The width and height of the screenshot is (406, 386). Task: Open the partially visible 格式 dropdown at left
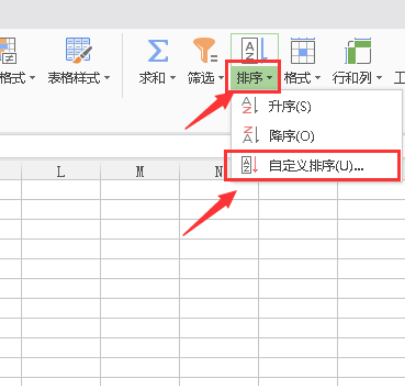32,78
